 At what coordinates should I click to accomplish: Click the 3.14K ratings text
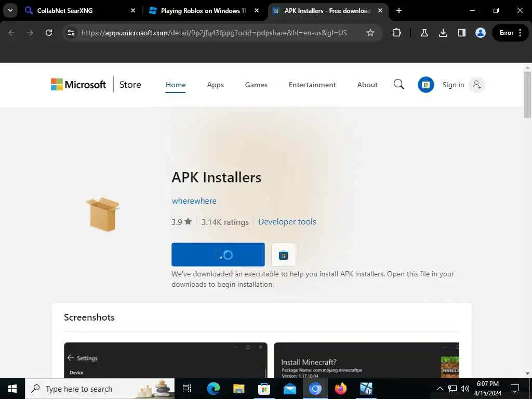(x=225, y=222)
